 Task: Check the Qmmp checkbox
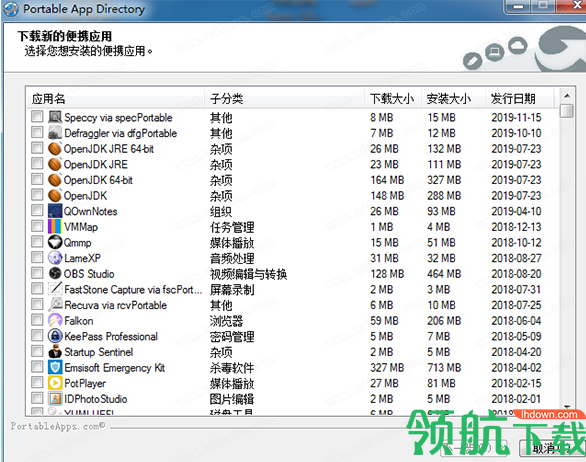click(37, 242)
